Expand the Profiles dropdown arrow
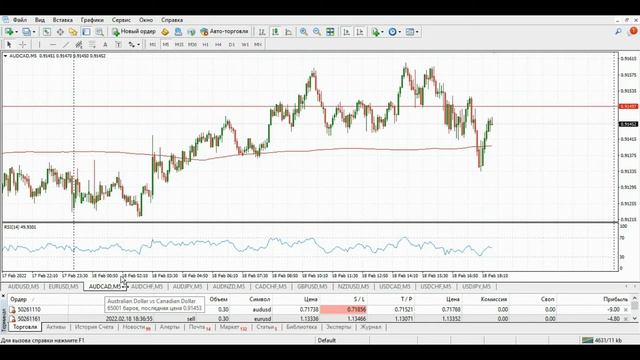The width and height of the screenshot is (640, 360). coord(34,32)
